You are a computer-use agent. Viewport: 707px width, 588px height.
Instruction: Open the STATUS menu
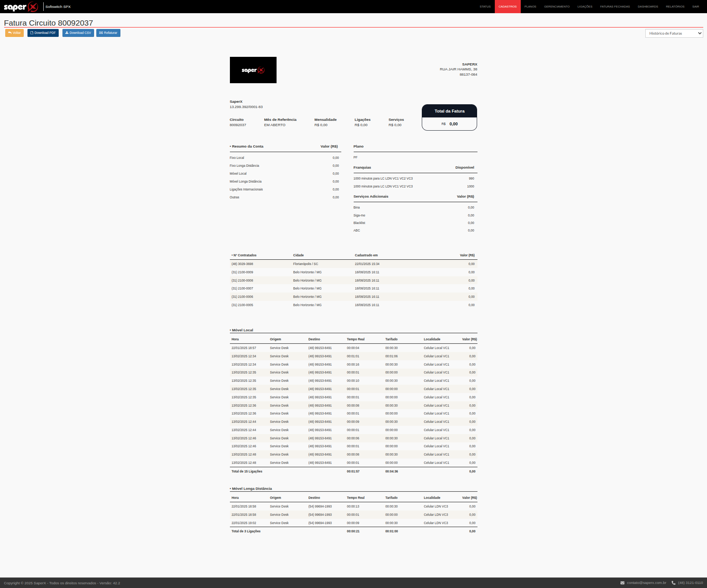(x=485, y=7)
